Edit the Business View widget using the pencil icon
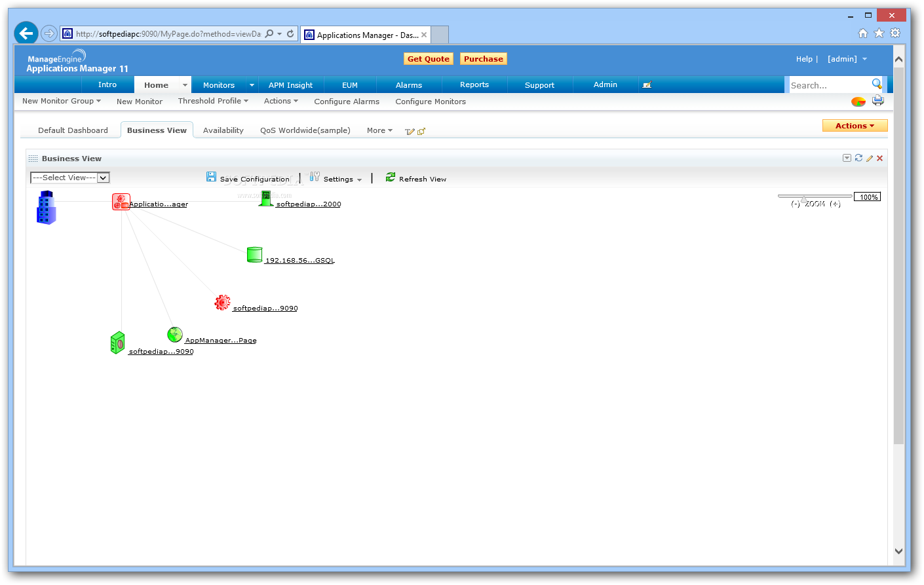 coord(870,158)
